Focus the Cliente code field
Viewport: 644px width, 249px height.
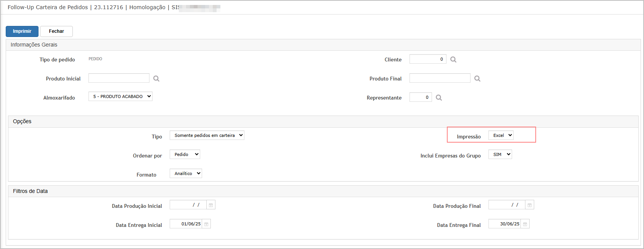pyautogui.click(x=428, y=59)
